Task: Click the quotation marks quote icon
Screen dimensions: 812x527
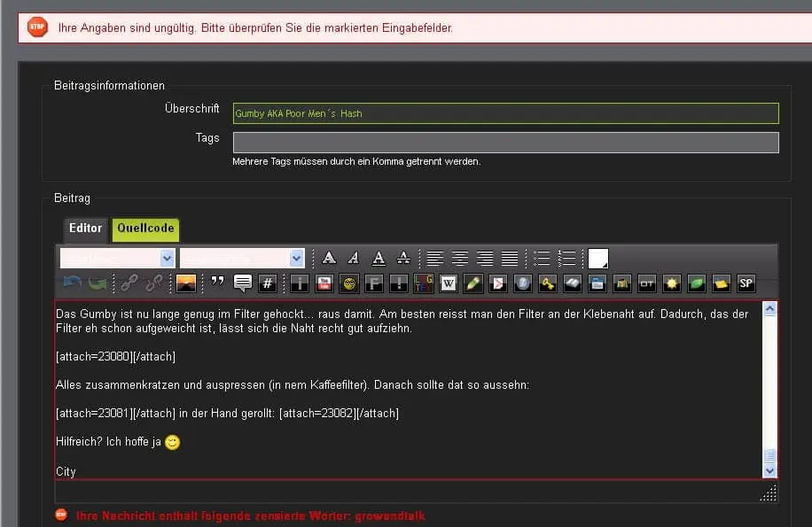Action: click(217, 283)
